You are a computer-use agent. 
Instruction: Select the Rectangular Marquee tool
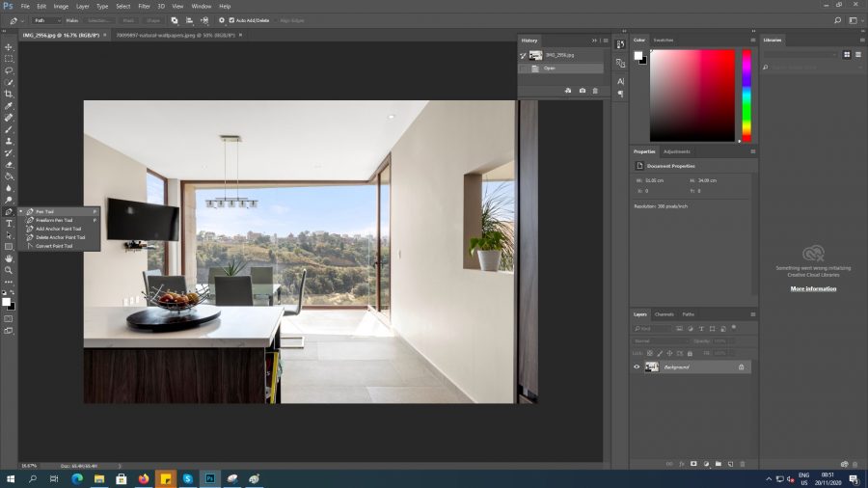[9, 59]
